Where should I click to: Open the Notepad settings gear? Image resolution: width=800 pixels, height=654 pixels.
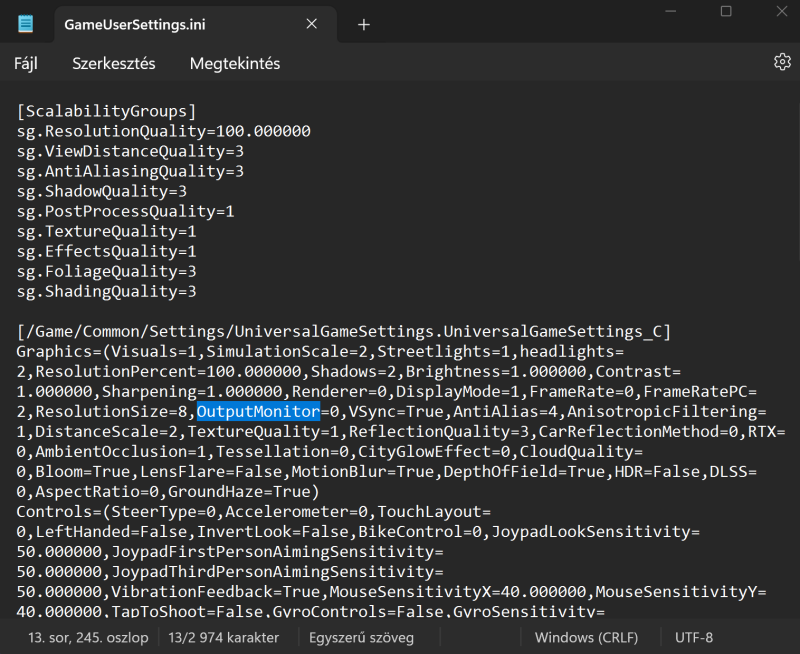click(782, 62)
